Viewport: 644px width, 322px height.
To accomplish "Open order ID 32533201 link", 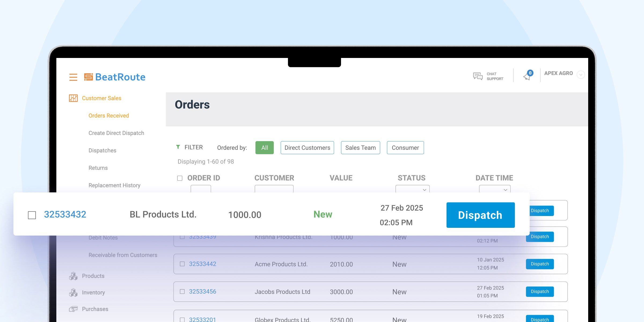I will pyautogui.click(x=203, y=320).
